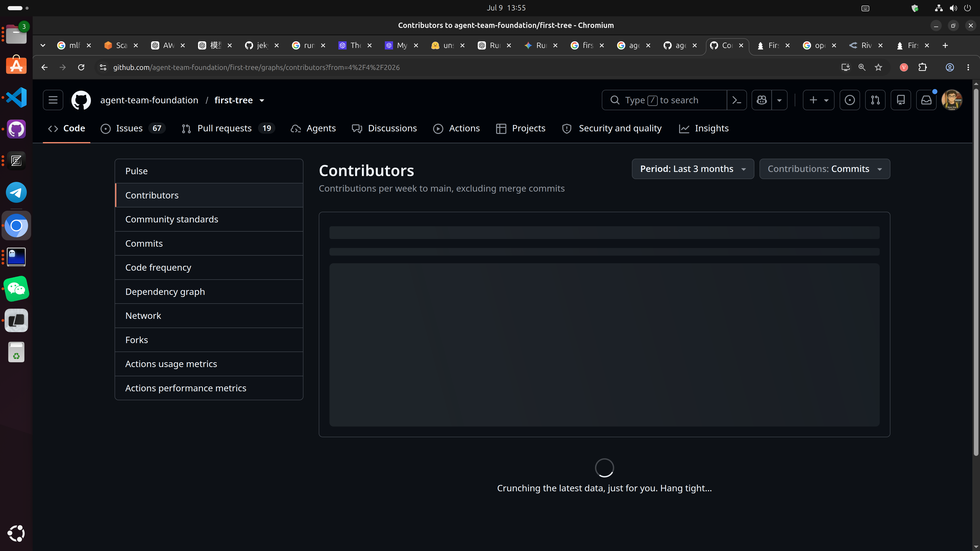The width and height of the screenshot is (980, 551).
Task: Expand the Contributions: Commits dropdown
Action: point(824,169)
